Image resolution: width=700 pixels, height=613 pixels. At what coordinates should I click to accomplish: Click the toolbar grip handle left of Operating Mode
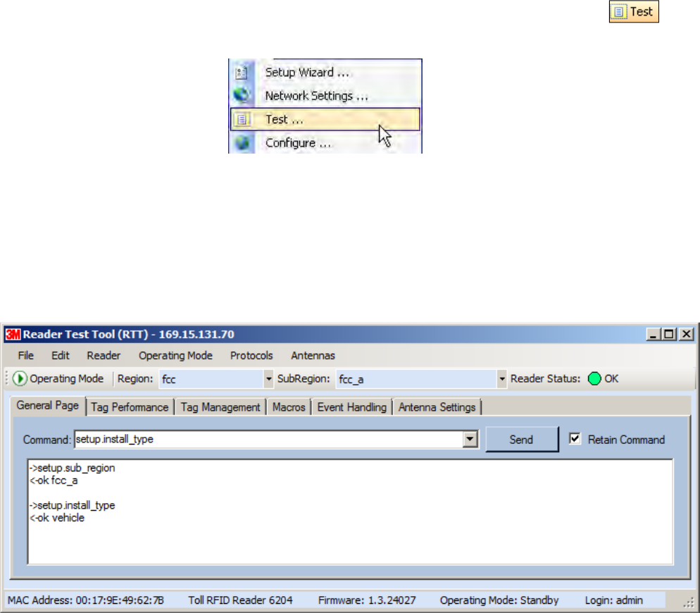click(x=7, y=379)
